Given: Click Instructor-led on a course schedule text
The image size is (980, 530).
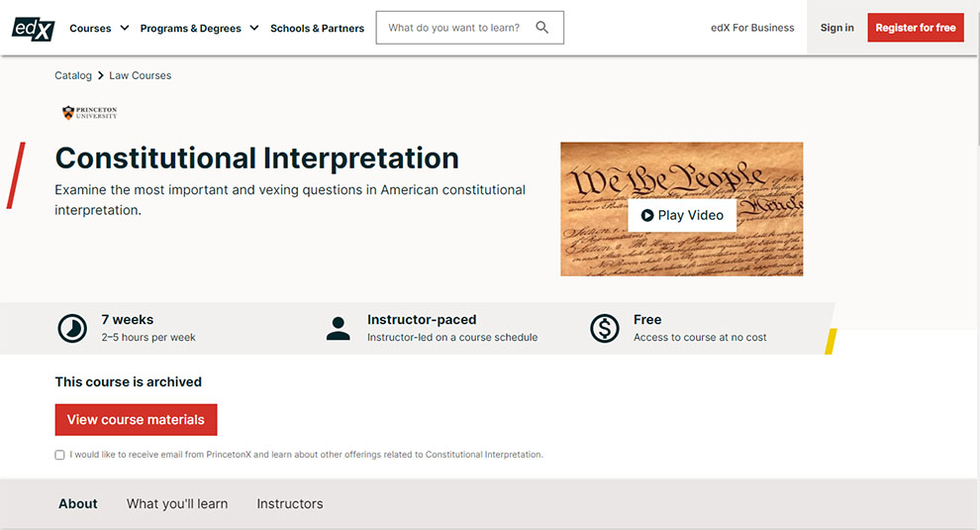Looking at the screenshot, I should 451,337.
